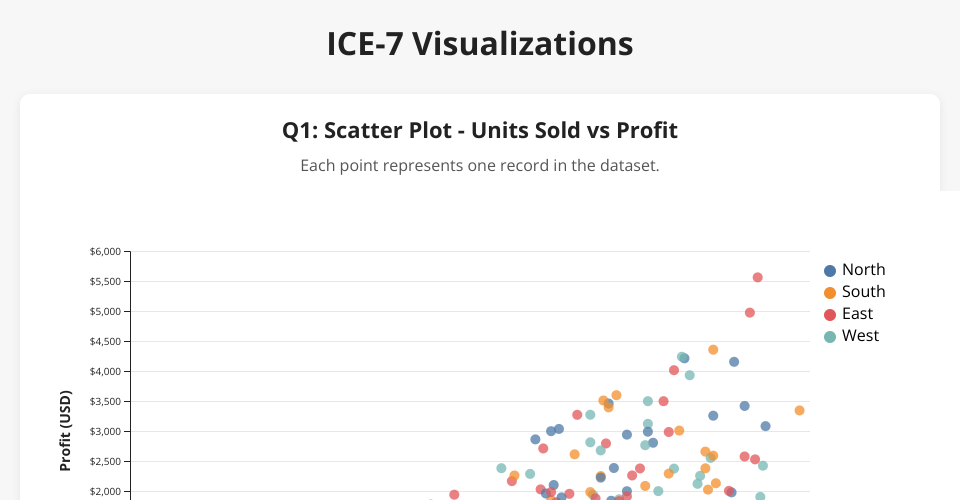Viewport: 960px width, 500px height.
Task: Click the orange South legend dot
Action: (x=830, y=293)
